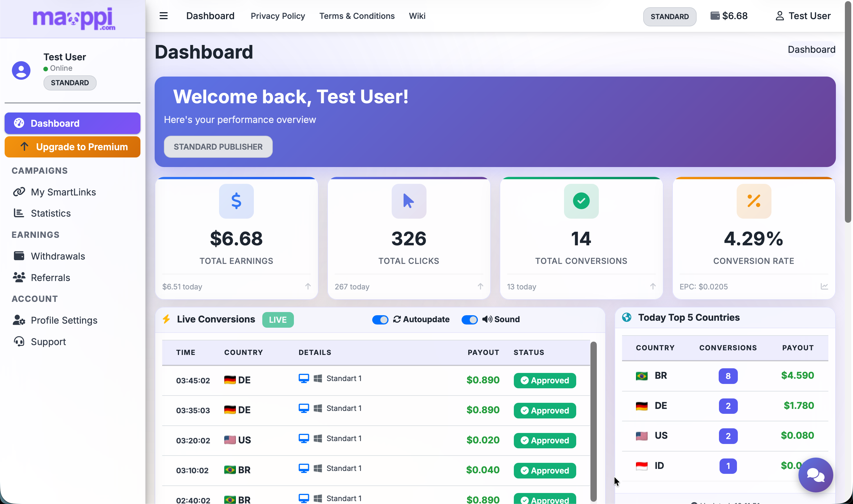The width and height of the screenshot is (853, 504).
Task: Click the green checkmark Total Conversions icon
Action: 581,201
